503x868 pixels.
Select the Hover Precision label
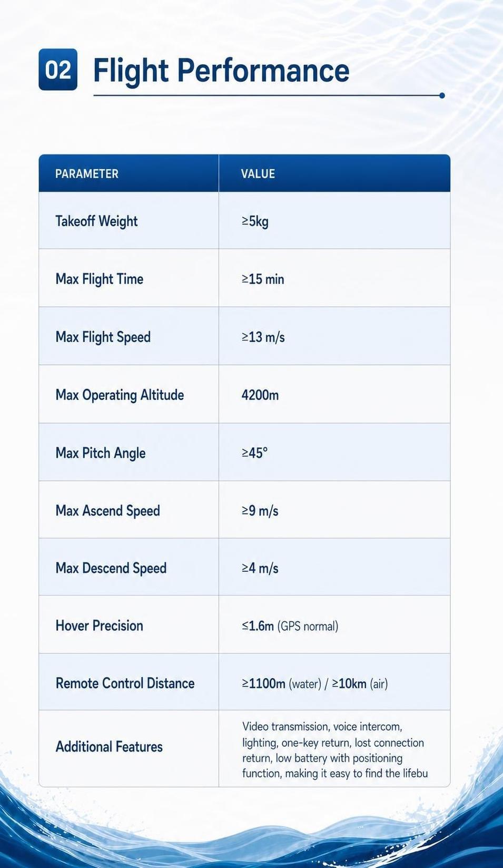point(100,626)
